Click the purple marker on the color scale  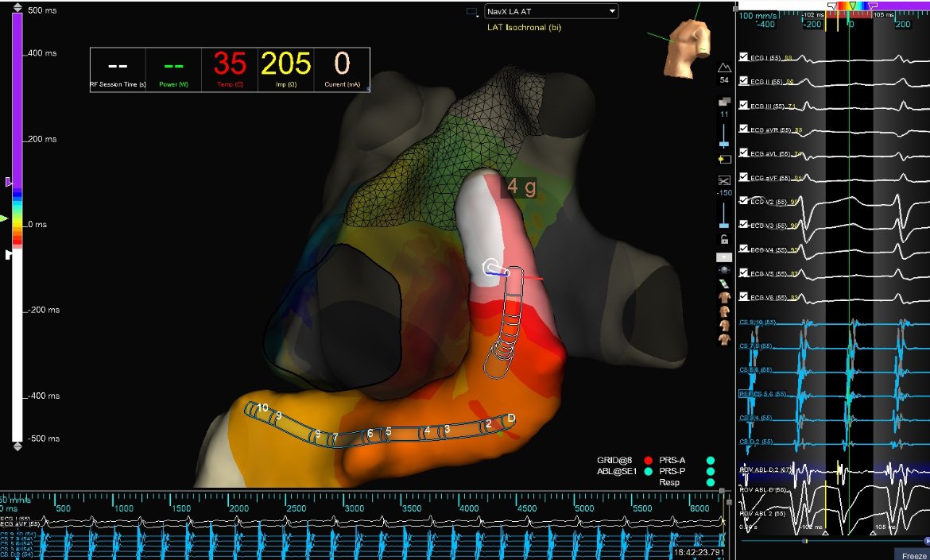tap(8, 182)
